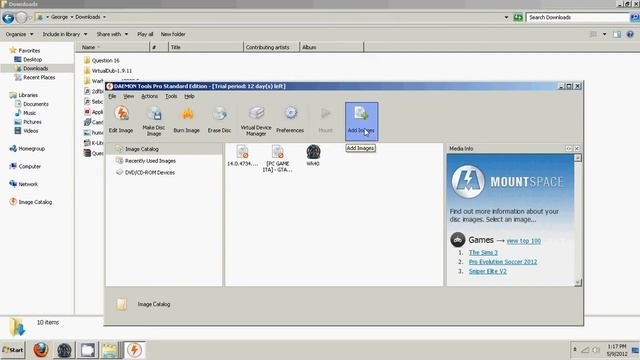This screenshot has height=360, width=640.
Task: Open Firefox from the taskbar
Action: [x=41, y=350]
